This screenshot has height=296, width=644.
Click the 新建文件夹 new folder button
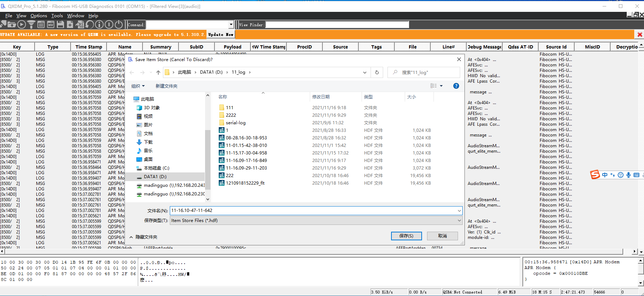pyautogui.click(x=166, y=86)
